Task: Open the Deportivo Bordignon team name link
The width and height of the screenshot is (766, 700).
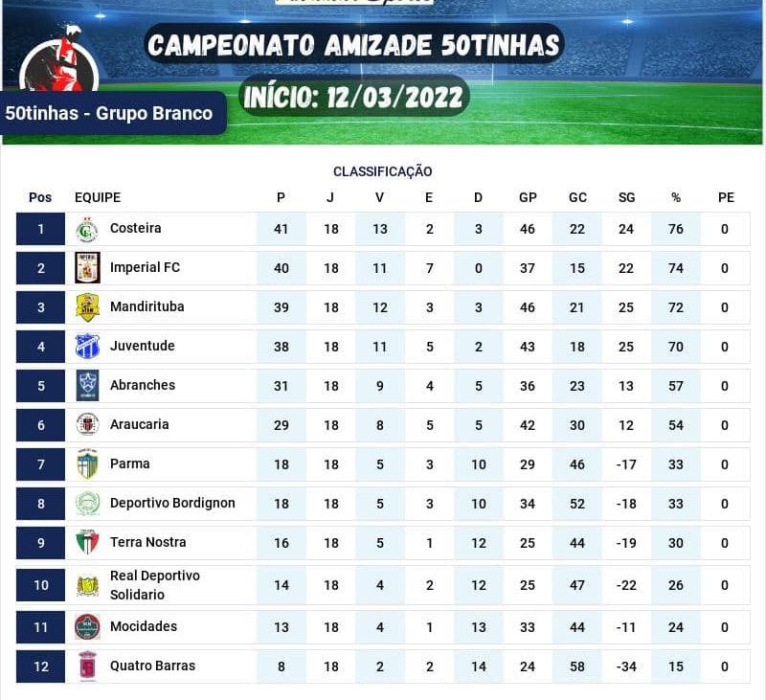Action: (x=172, y=503)
